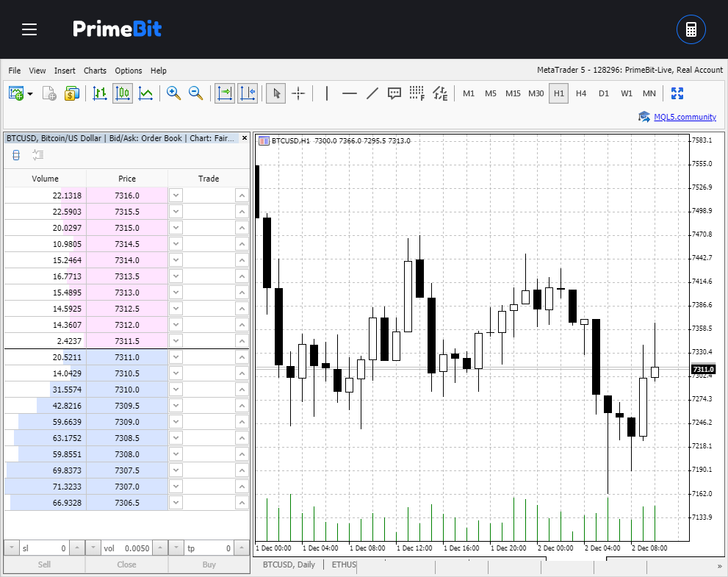Select the crosshair tool
The image size is (728, 577).
(298, 93)
